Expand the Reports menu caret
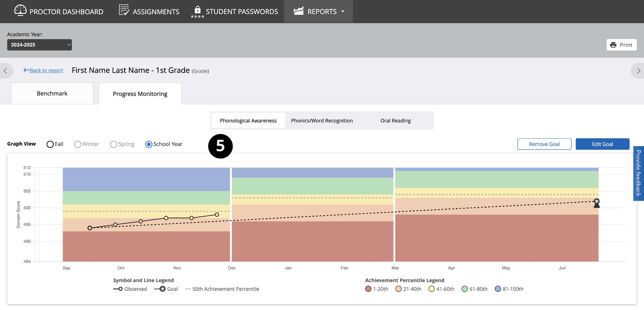The image size is (644, 310). (x=343, y=11)
